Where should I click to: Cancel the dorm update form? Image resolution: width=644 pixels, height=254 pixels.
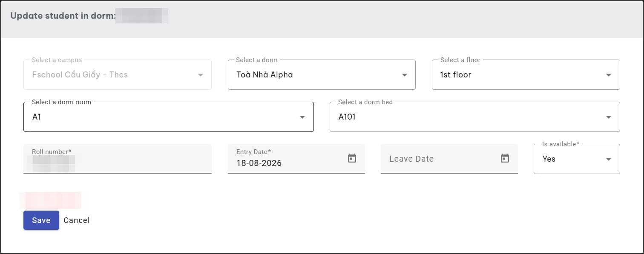click(x=77, y=220)
